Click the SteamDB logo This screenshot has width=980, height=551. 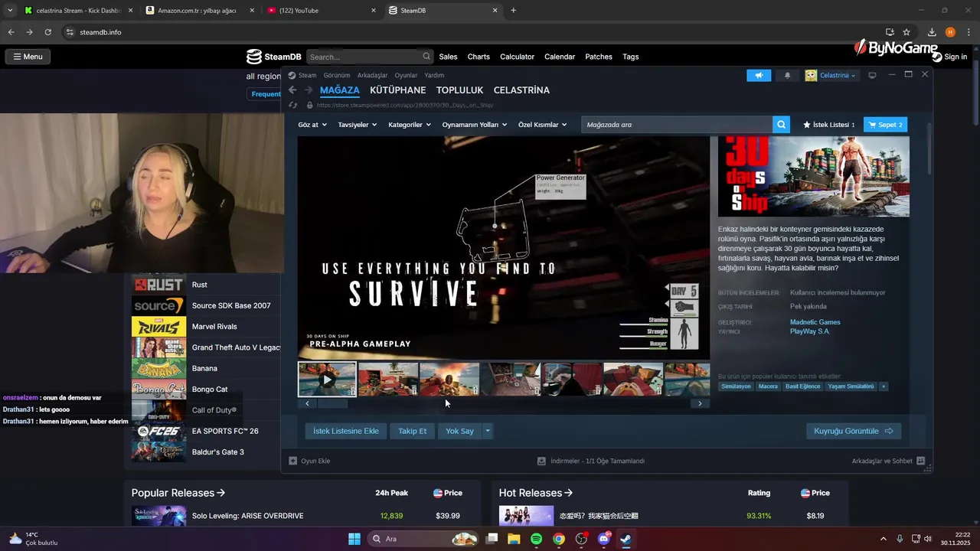click(x=273, y=57)
